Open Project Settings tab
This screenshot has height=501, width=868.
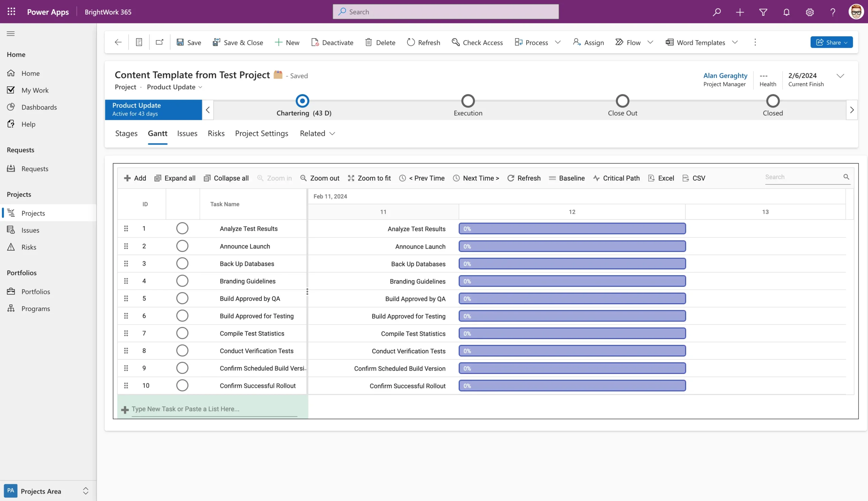pos(261,133)
